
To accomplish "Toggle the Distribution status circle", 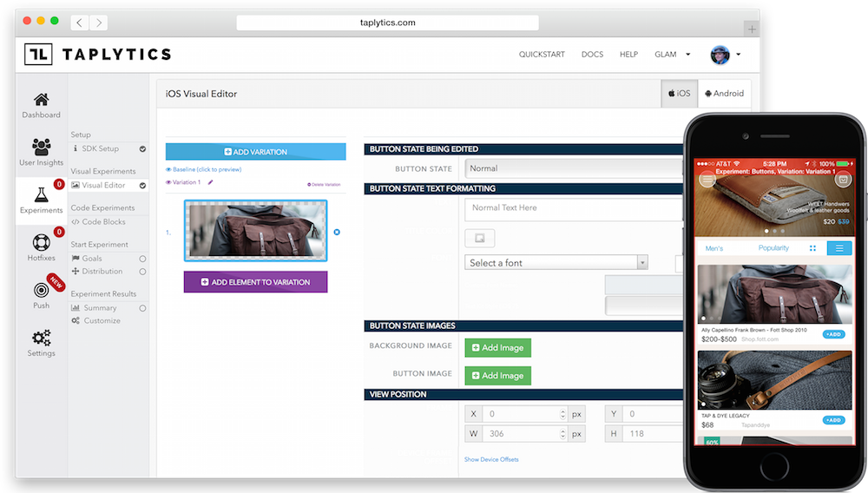I will [142, 272].
